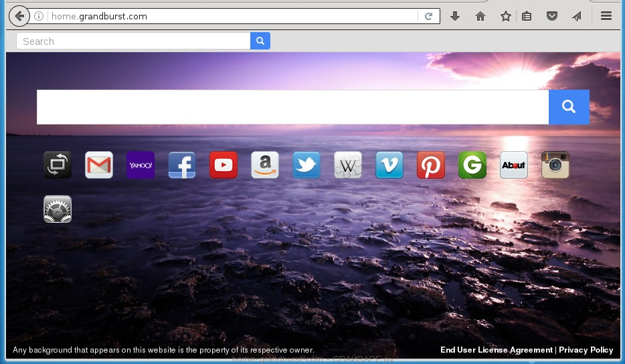Open the About.com shortcut icon

click(x=514, y=165)
